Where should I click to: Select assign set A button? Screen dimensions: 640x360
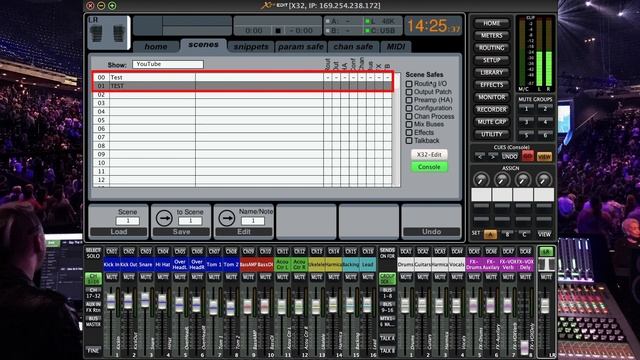tap(490, 234)
